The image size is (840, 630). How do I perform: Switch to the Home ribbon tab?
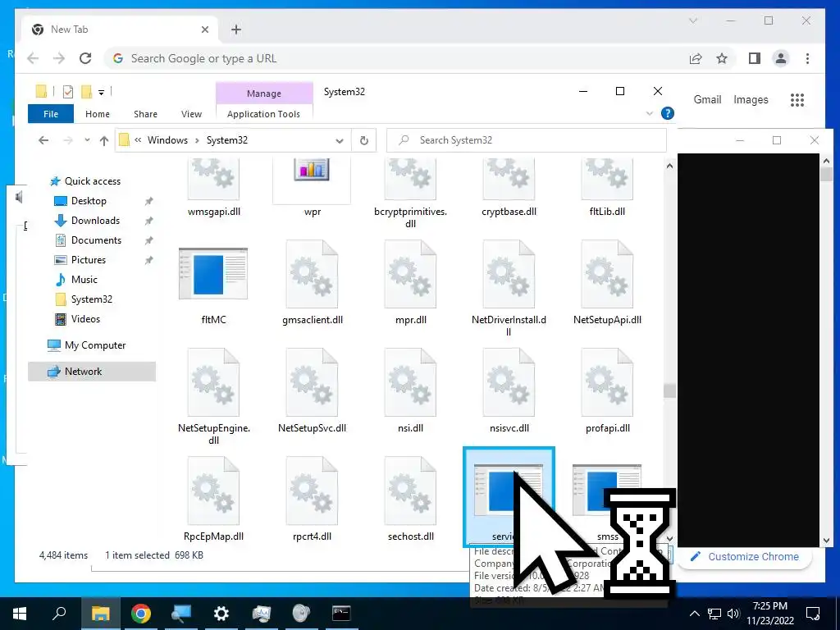pyautogui.click(x=98, y=113)
